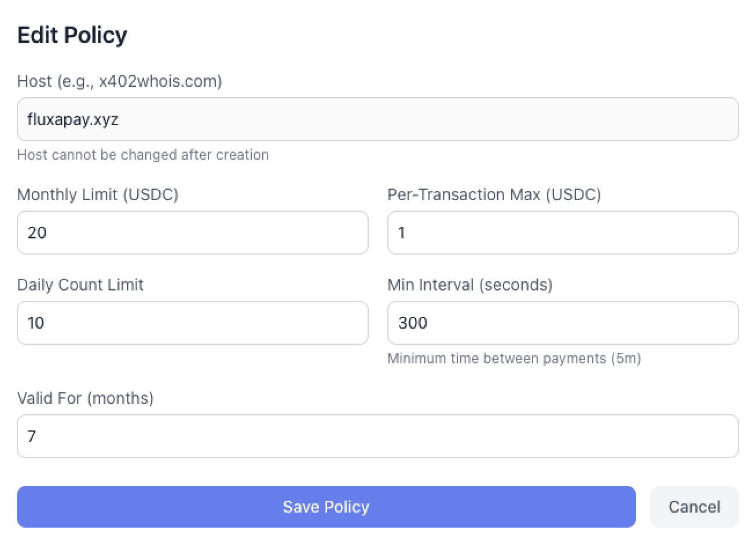
Task: Select the Valid For (months) field
Action: click(377, 436)
